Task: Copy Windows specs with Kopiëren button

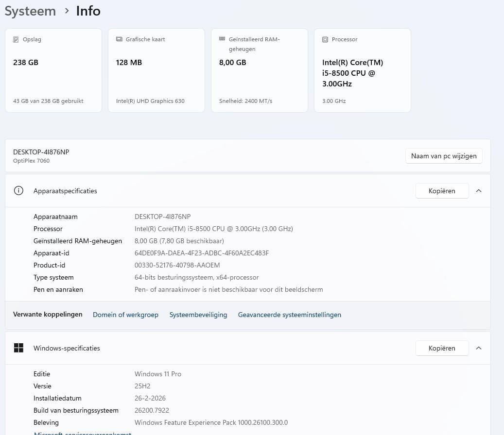Action: coord(442,348)
